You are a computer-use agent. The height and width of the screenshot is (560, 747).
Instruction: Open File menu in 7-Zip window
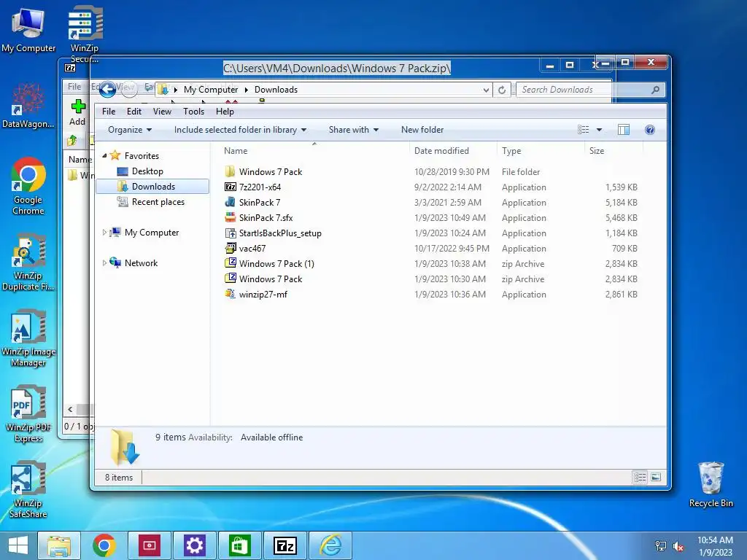point(74,87)
